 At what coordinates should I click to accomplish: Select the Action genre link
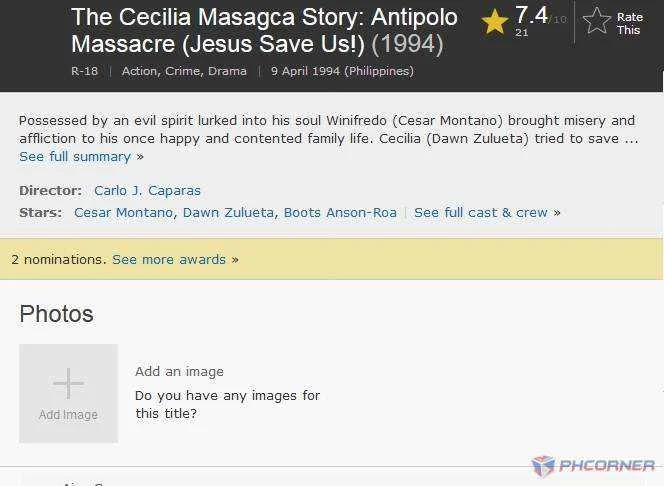[140, 71]
